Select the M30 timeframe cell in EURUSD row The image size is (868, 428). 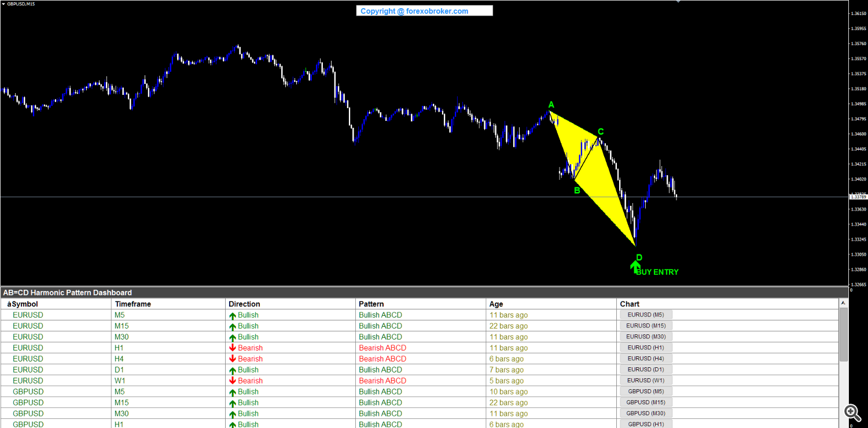click(122, 337)
